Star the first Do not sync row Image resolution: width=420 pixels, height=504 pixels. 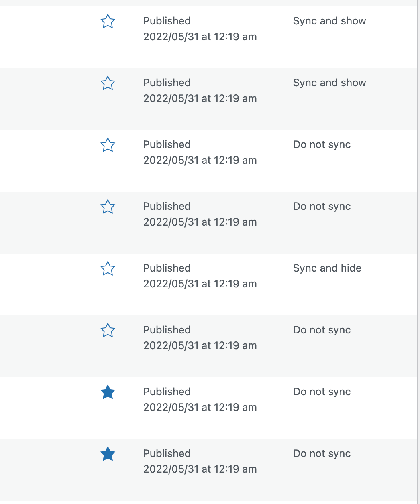click(108, 145)
